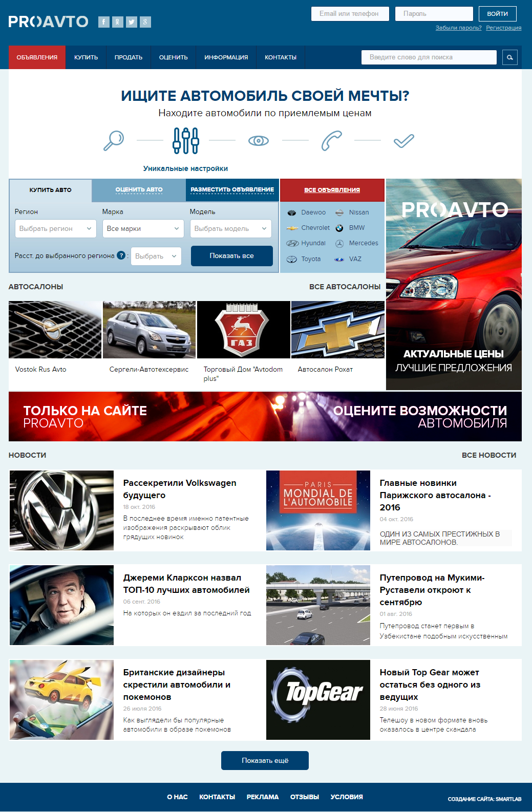Viewport: 532px width, 812px height.
Task: Select the checkmark step icon
Action: click(x=403, y=140)
